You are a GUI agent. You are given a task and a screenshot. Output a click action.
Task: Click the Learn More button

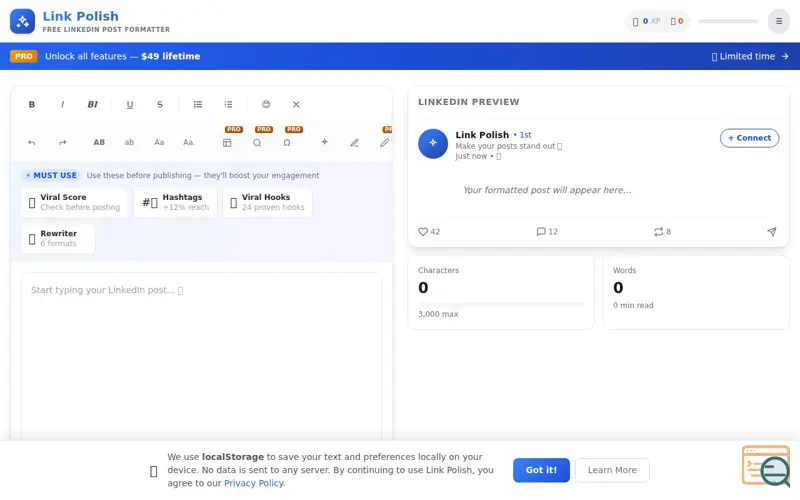612,470
